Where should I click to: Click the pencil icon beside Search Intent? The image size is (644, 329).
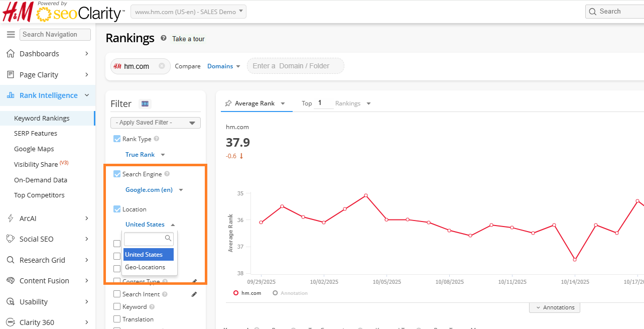pos(195,294)
